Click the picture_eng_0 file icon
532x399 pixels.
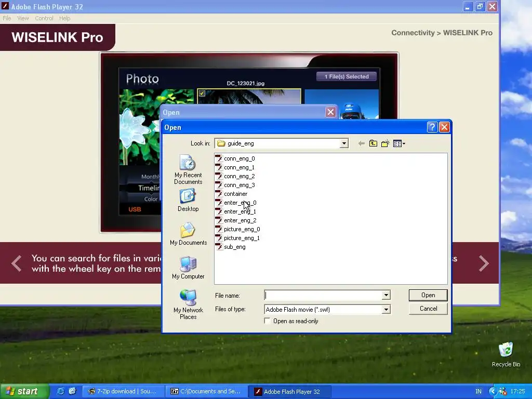point(219,229)
